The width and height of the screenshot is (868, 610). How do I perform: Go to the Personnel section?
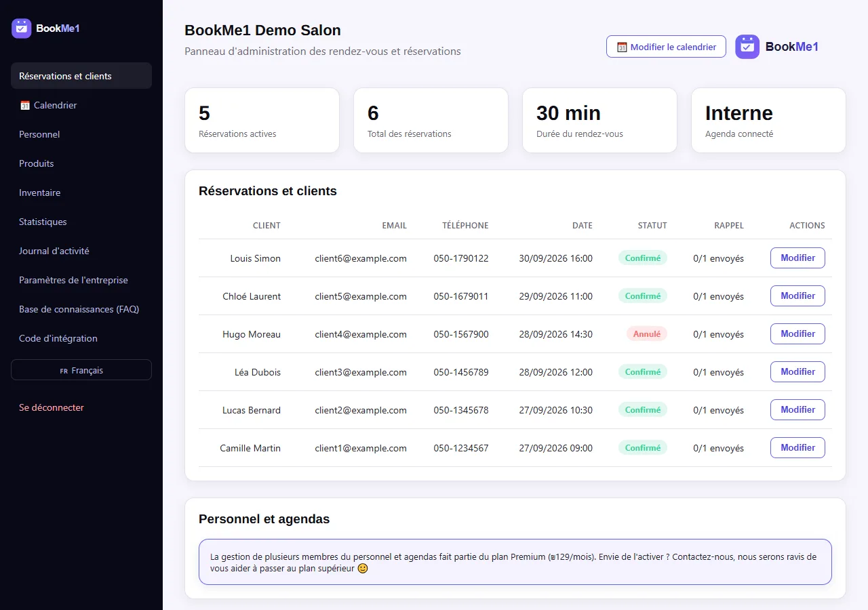pos(81,134)
